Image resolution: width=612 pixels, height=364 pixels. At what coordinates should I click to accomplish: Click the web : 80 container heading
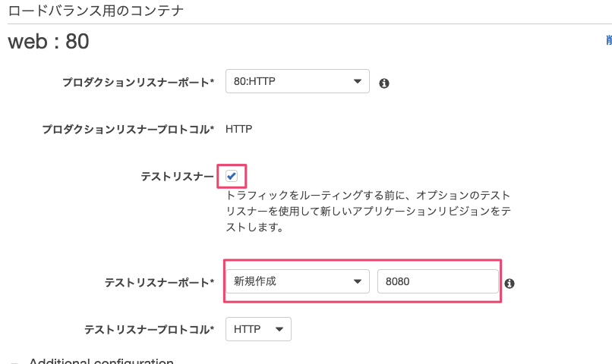tap(49, 42)
